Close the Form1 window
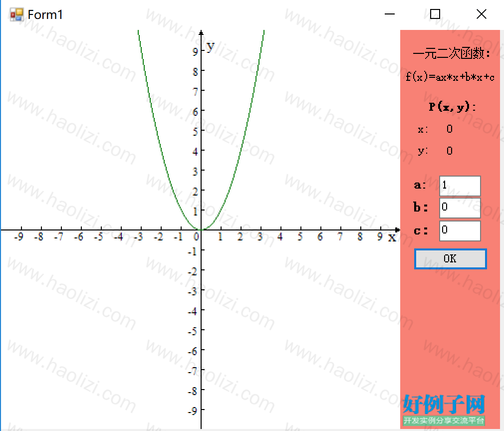 482,14
